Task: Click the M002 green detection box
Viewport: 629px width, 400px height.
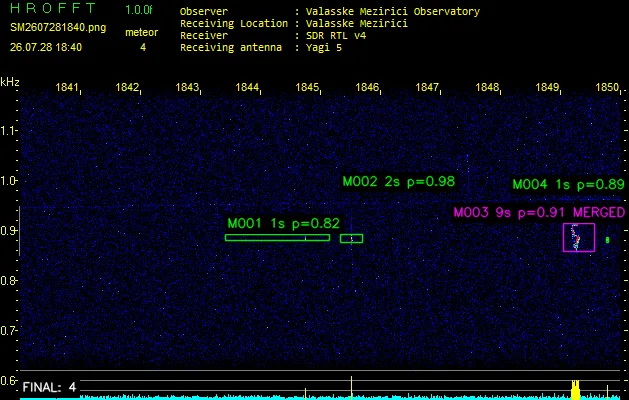Action: (351, 239)
